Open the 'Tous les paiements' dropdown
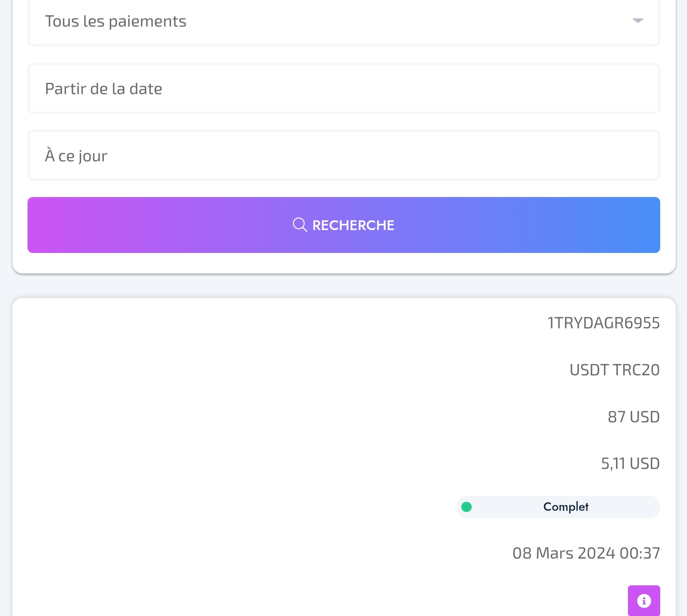 pos(343,21)
